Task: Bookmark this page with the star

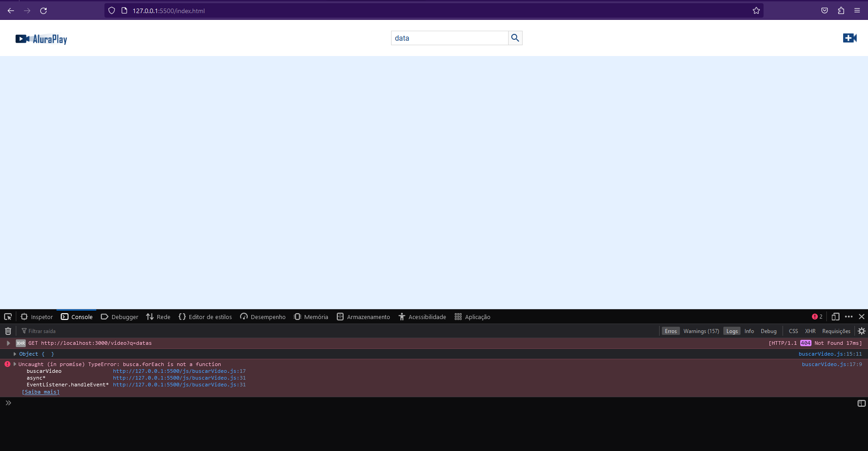Action: pos(756,10)
